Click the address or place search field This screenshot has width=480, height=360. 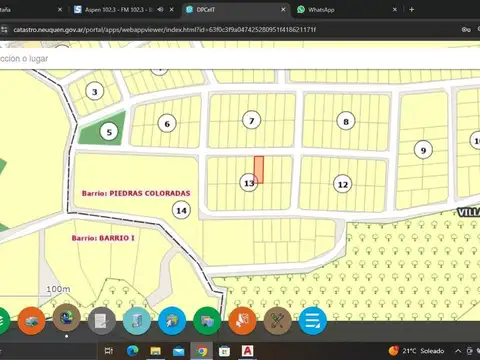point(240,59)
